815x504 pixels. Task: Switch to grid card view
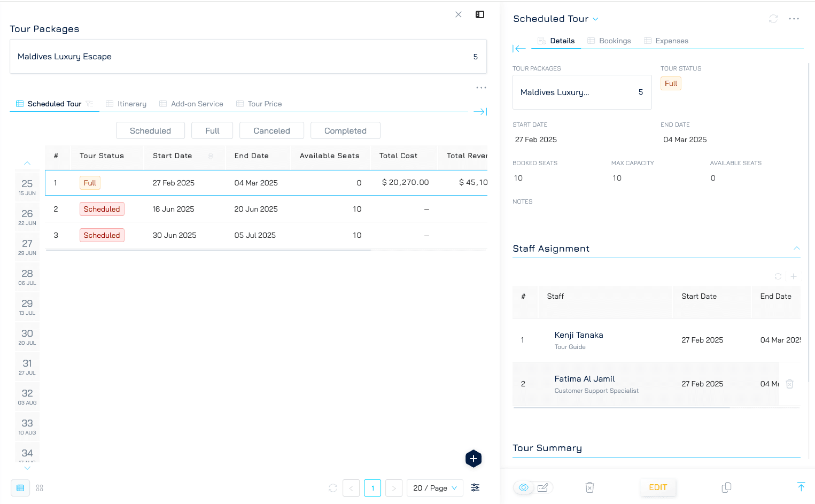[40, 488]
